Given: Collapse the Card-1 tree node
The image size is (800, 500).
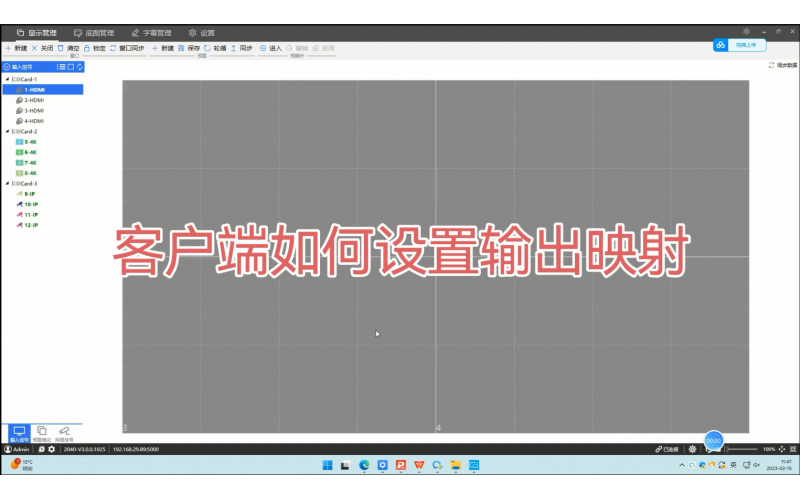Looking at the screenshot, I should [x=7, y=79].
